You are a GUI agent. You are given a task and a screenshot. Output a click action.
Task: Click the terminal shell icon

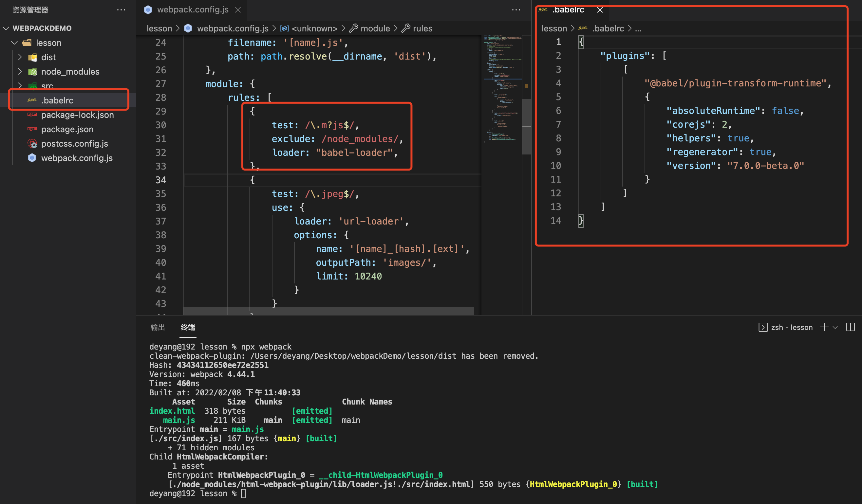pyautogui.click(x=763, y=327)
